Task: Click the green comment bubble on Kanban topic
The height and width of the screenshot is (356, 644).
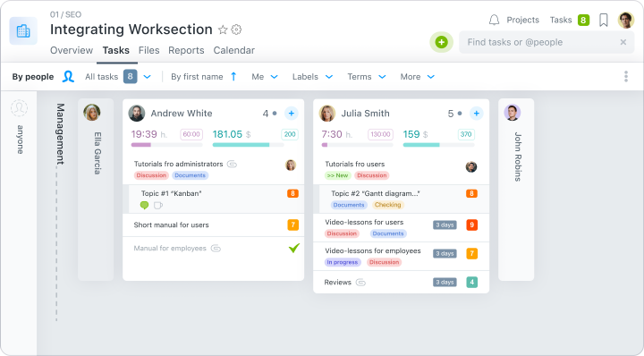Action: (144, 205)
